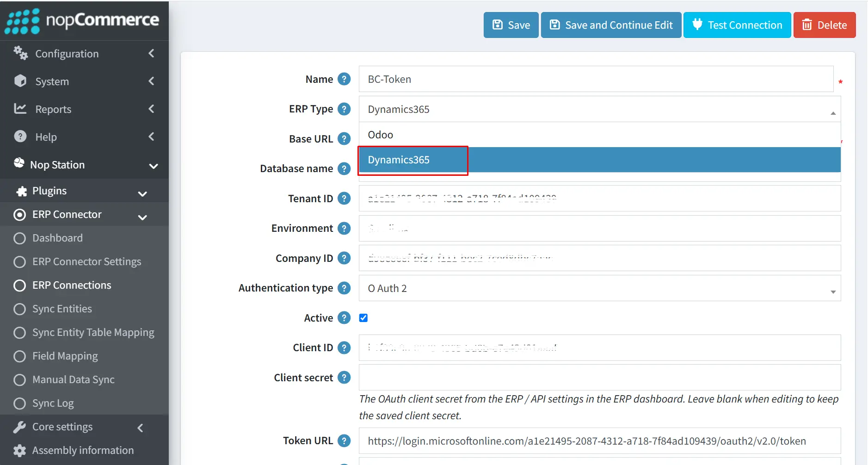868x465 pixels.
Task: Click the help tooltip icon beside ERP Type
Action: [344, 109]
